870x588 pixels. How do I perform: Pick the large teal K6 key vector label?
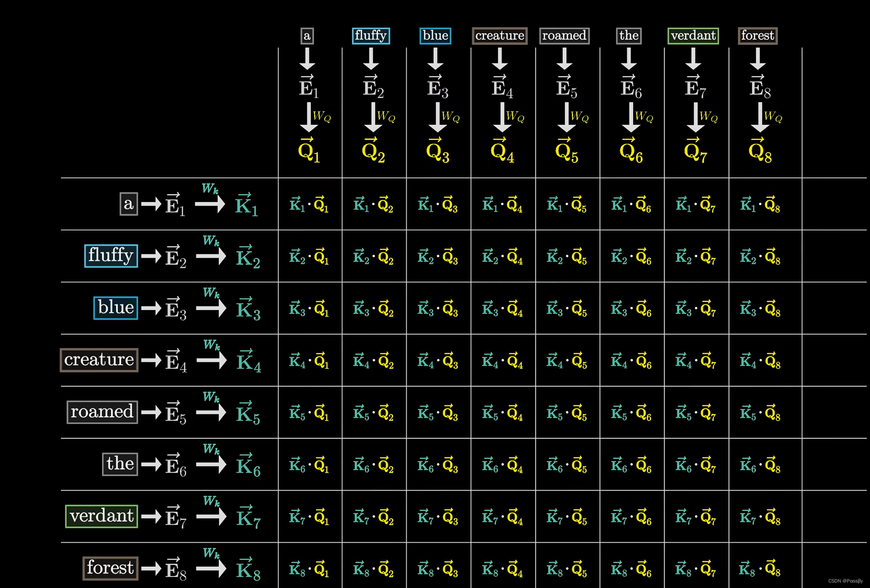click(x=248, y=465)
